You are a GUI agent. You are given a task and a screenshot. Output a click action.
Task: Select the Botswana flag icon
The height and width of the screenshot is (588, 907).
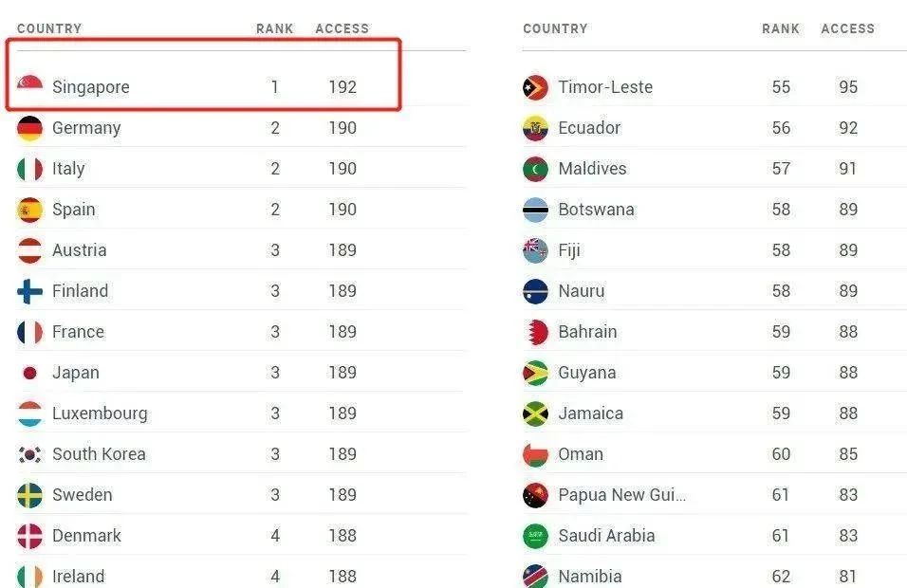point(535,210)
